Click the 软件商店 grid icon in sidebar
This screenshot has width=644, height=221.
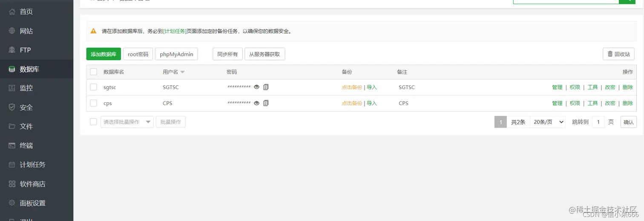12,184
